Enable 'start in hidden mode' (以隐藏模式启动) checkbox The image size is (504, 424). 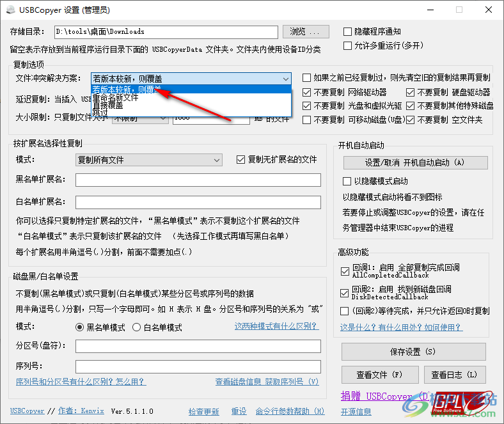click(347, 181)
